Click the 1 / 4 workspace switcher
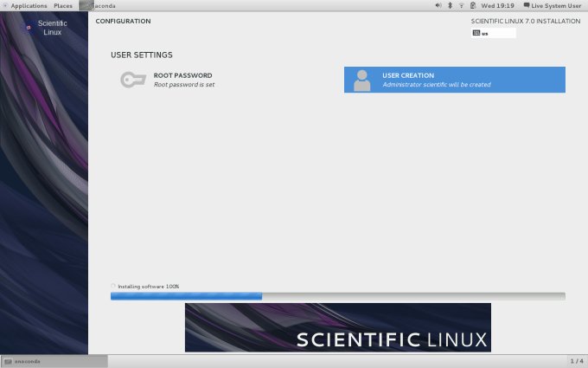 pyautogui.click(x=576, y=361)
